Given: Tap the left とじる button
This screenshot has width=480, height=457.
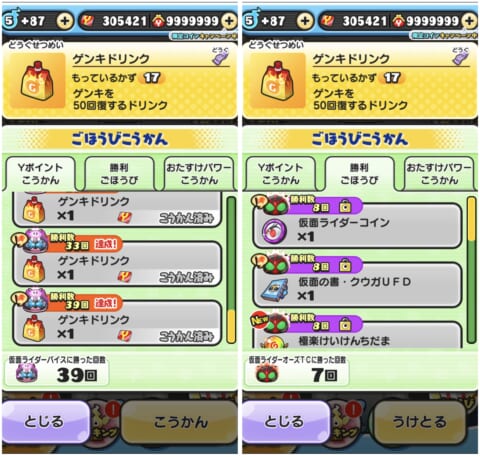Looking at the screenshot, I should pos(45,422).
